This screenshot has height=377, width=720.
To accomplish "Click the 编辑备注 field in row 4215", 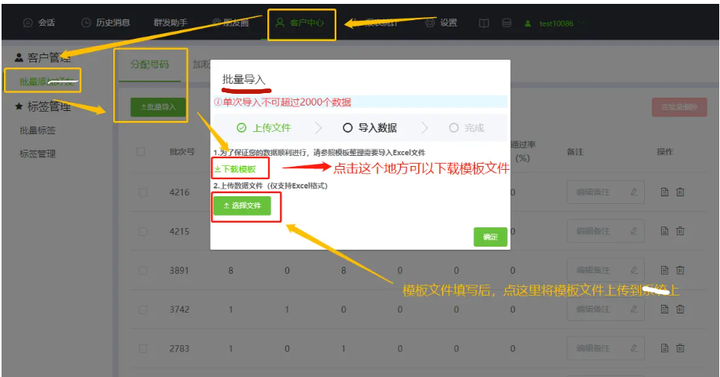I will point(606,231).
